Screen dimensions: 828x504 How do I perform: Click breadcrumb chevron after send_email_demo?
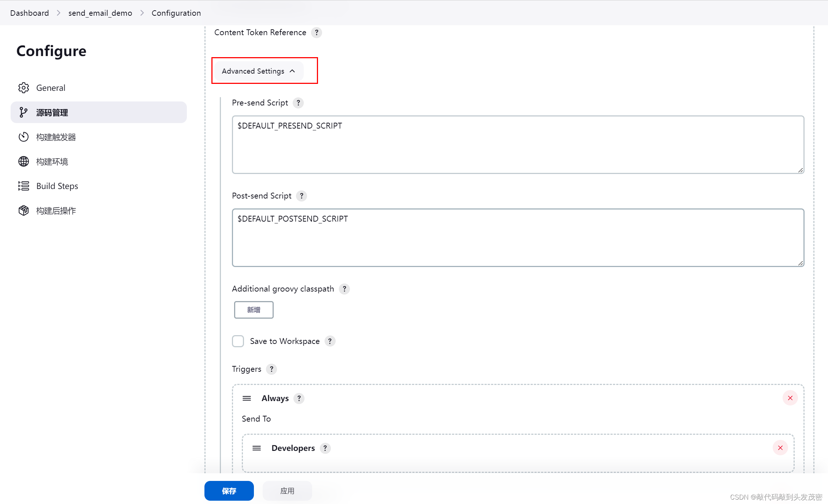[142, 13]
